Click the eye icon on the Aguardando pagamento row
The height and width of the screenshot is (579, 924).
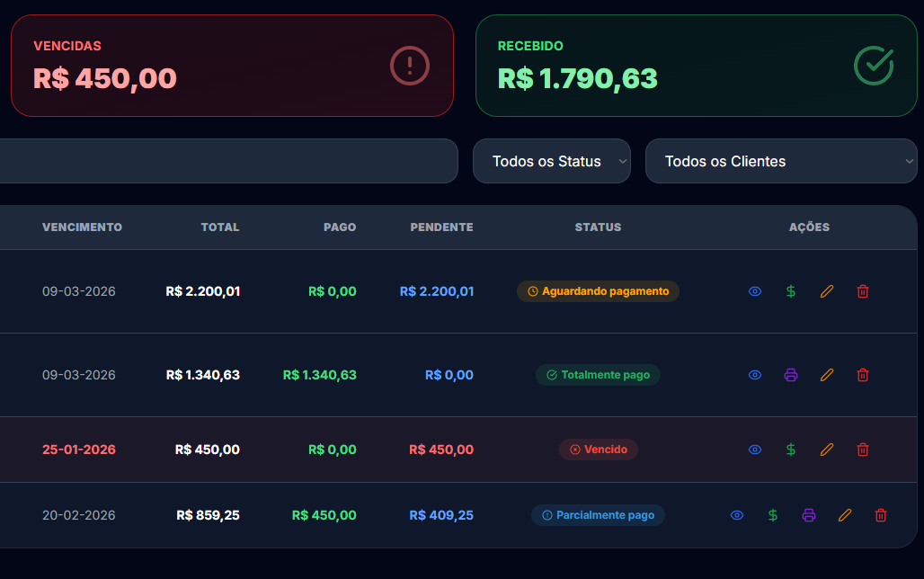pyautogui.click(x=755, y=291)
